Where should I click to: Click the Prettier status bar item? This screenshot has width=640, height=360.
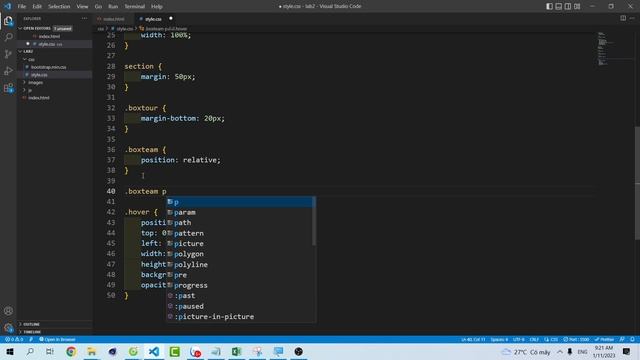tap(604, 339)
